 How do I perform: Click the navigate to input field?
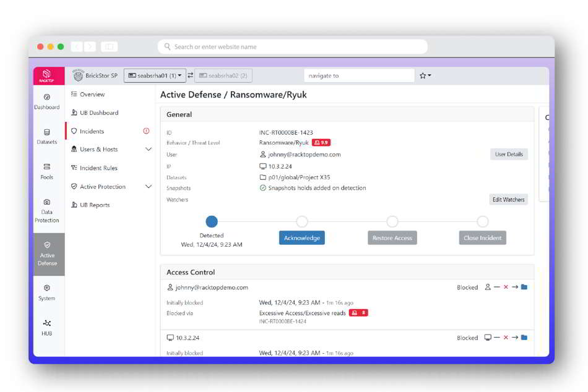pyautogui.click(x=359, y=75)
